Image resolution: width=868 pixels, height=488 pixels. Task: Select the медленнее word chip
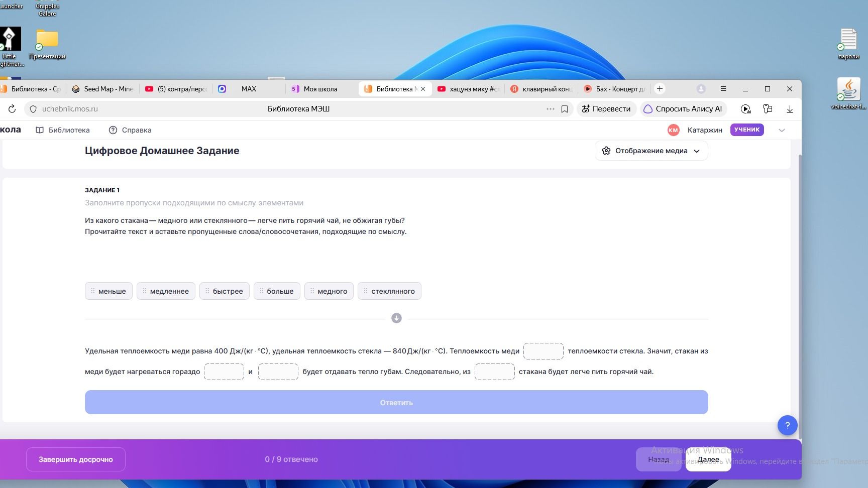click(166, 291)
